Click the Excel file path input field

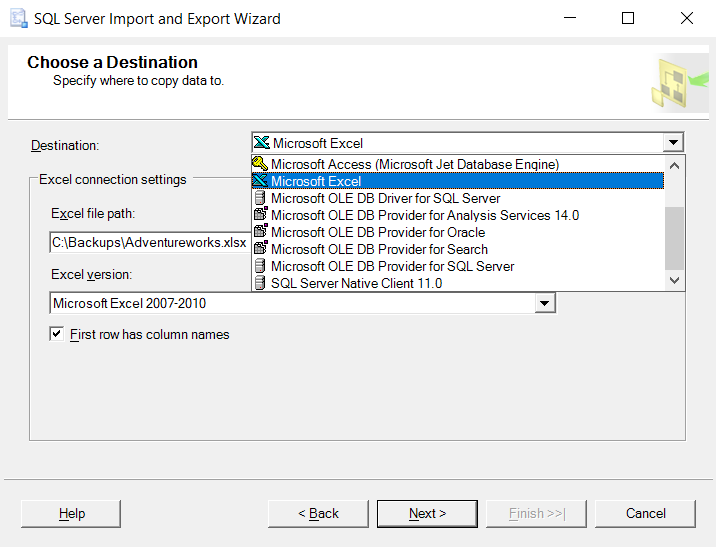tap(150, 242)
